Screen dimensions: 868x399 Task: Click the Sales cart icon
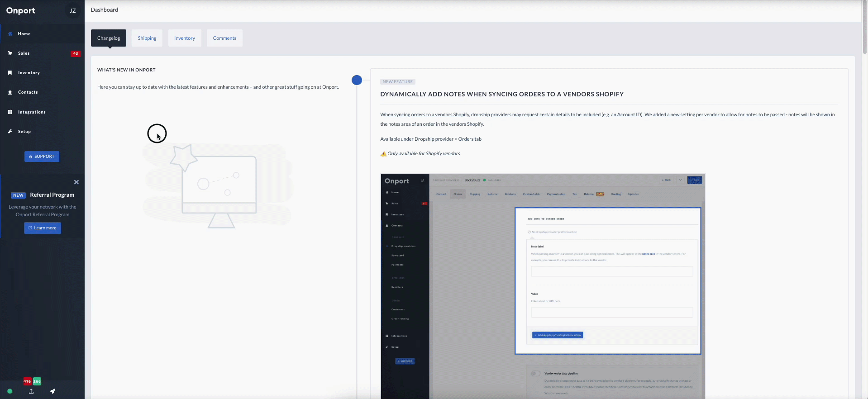pyautogui.click(x=10, y=53)
